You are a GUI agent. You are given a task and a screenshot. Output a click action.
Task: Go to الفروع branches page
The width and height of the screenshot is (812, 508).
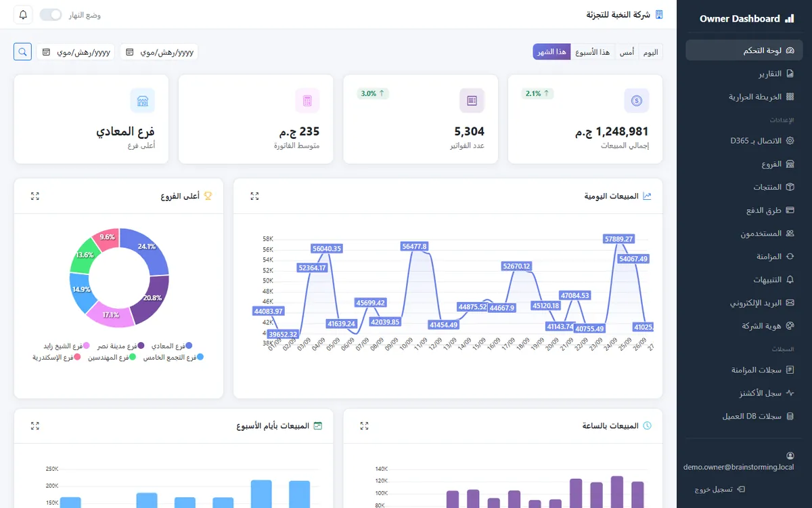coord(744,164)
